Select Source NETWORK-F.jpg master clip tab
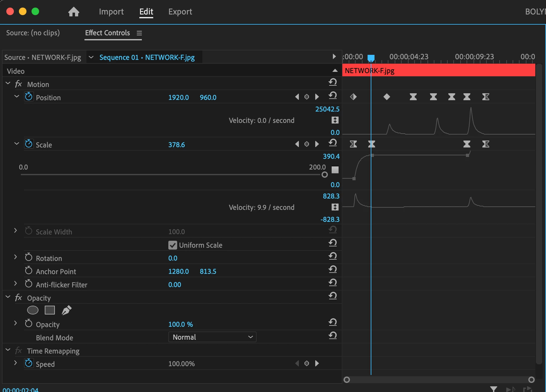The width and height of the screenshot is (546, 392). click(x=43, y=57)
